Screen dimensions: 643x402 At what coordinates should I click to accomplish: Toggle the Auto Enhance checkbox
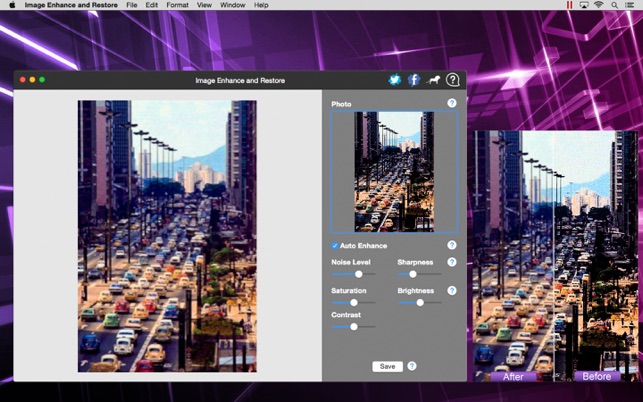pyautogui.click(x=335, y=246)
